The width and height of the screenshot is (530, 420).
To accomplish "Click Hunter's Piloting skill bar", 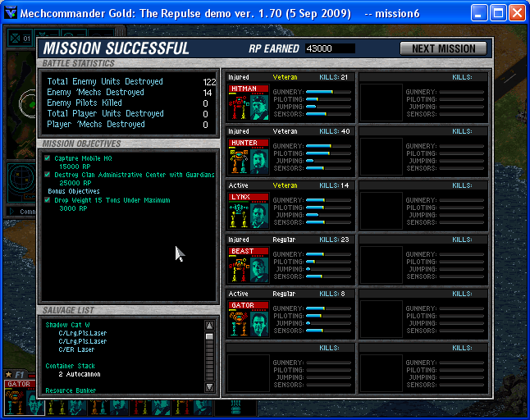I will pos(328,153).
